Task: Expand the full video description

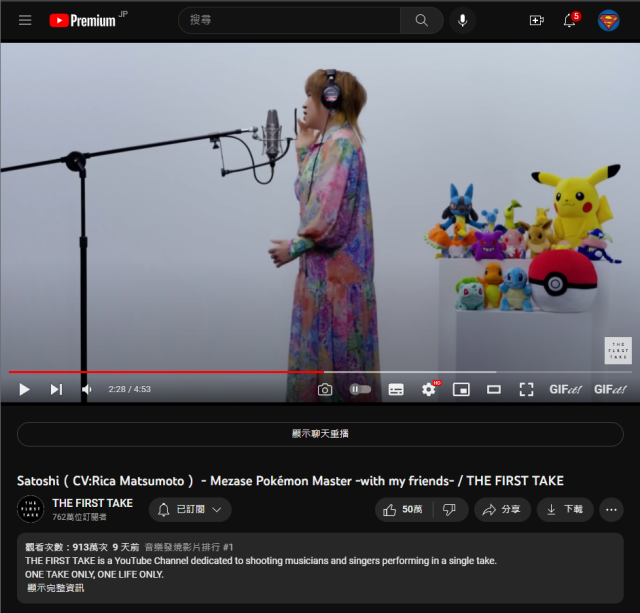Action: [56, 587]
